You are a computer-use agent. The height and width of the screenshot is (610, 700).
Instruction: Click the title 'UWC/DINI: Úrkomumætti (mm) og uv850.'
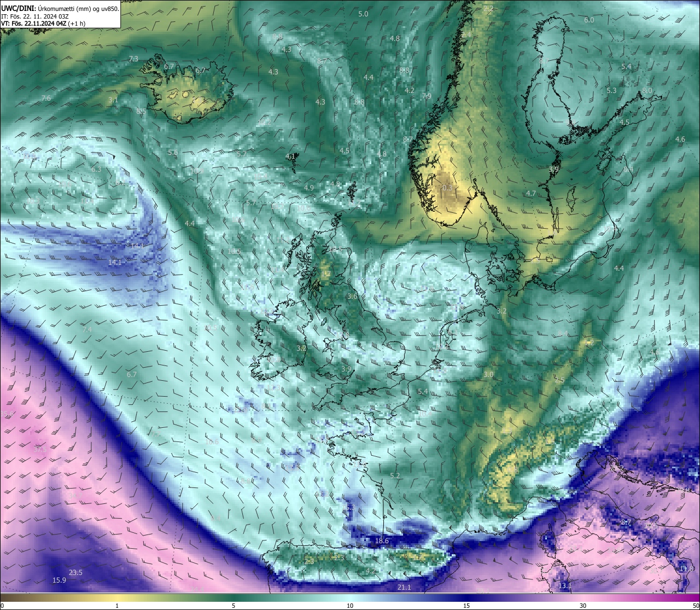[60, 8]
